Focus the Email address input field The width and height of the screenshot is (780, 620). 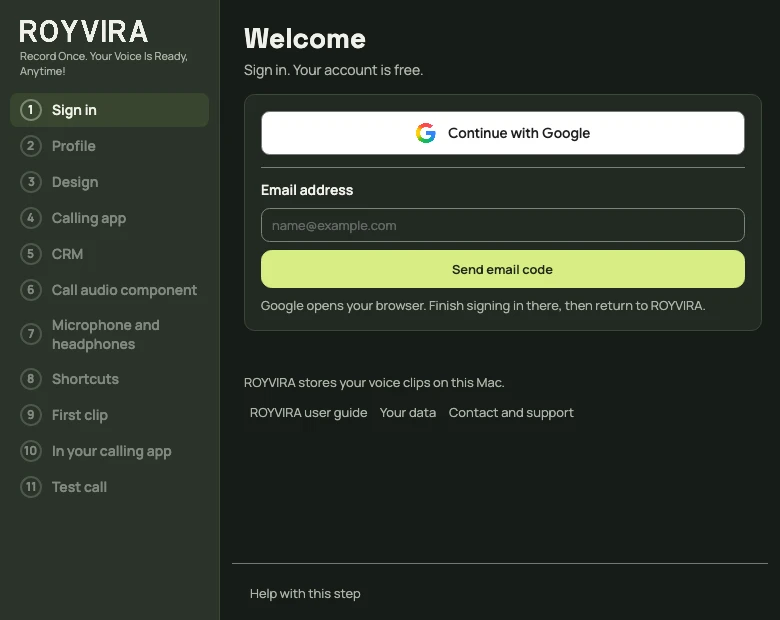pyautogui.click(x=502, y=225)
